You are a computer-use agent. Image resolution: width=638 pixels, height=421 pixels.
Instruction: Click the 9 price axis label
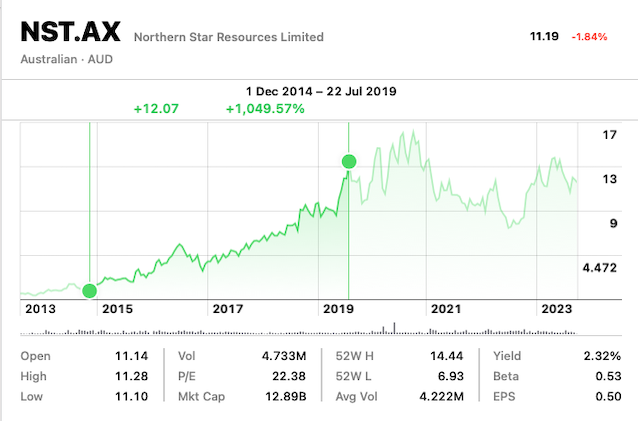pyautogui.click(x=613, y=223)
